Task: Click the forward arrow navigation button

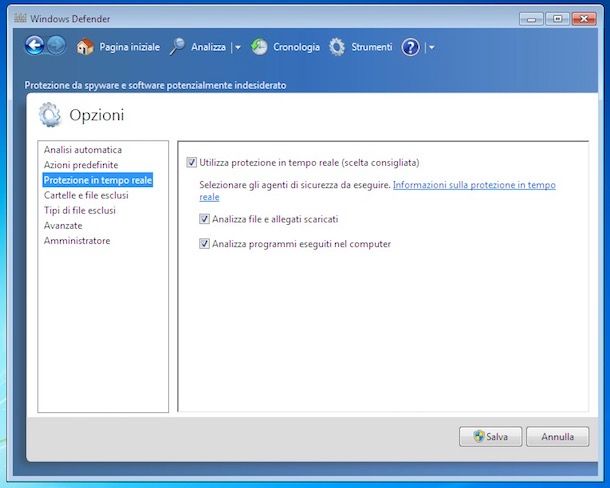Action: pos(56,46)
